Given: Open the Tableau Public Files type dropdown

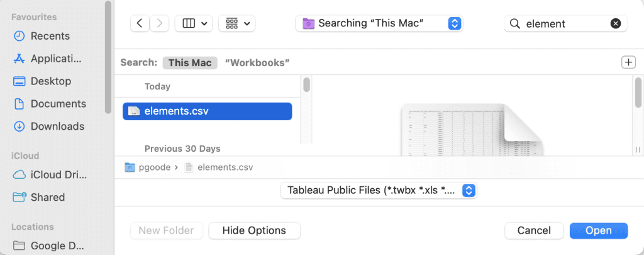Looking at the screenshot, I should 379,190.
